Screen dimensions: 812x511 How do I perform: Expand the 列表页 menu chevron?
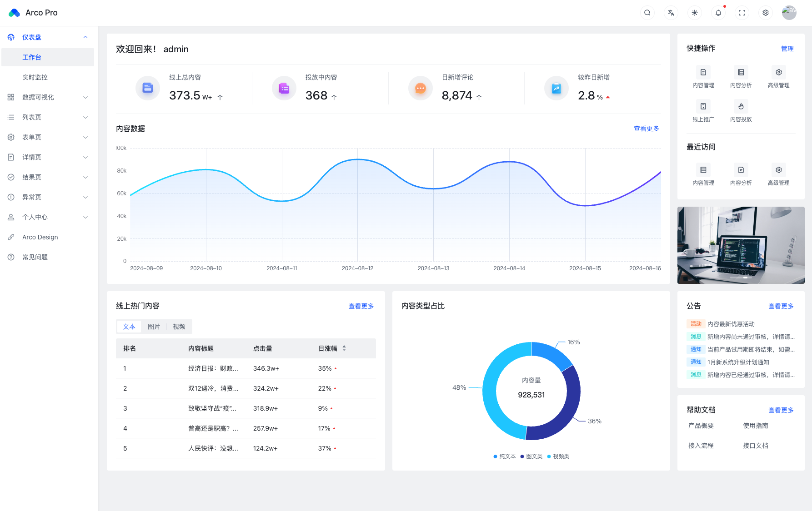click(x=85, y=117)
